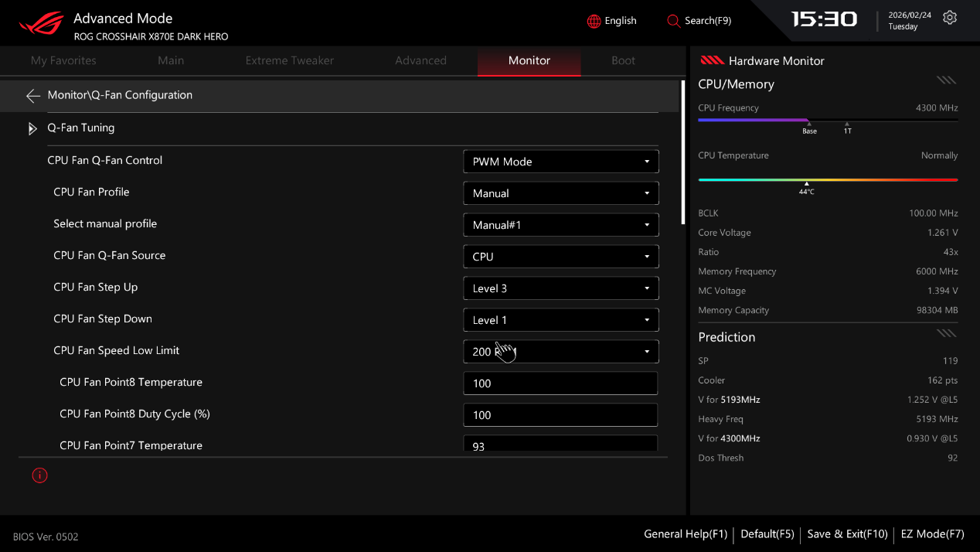
Task: Click the Hardware Monitor header icon
Action: click(711, 61)
